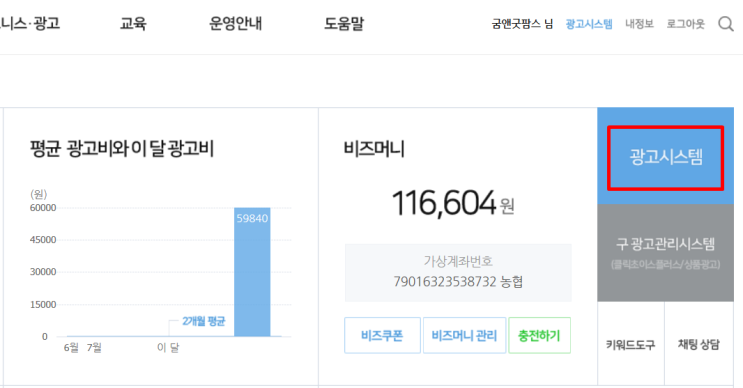The height and width of the screenshot is (388, 743).
Task: Click the 로그아웃 link
Action: (686, 24)
